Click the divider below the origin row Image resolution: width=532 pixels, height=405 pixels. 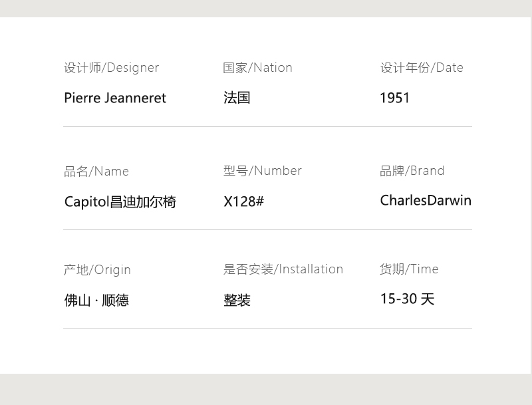(267, 328)
